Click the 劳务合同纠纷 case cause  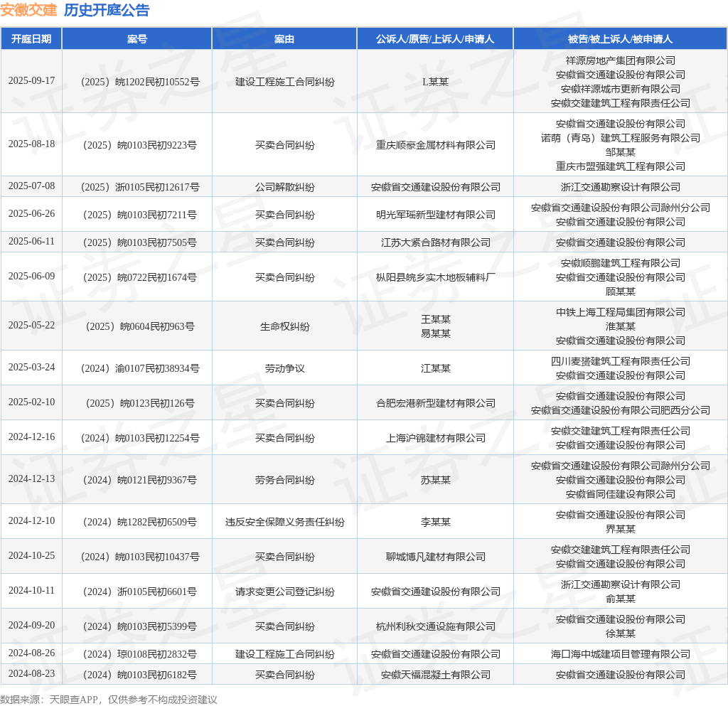[284, 480]
